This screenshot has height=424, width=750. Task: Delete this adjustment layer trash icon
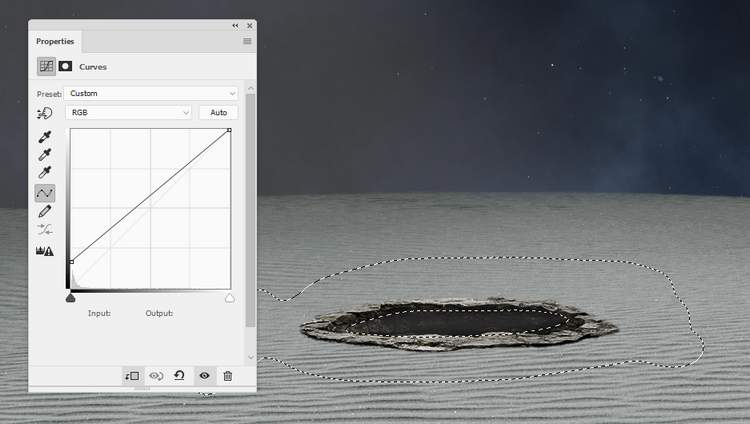[x=228, y=376]
